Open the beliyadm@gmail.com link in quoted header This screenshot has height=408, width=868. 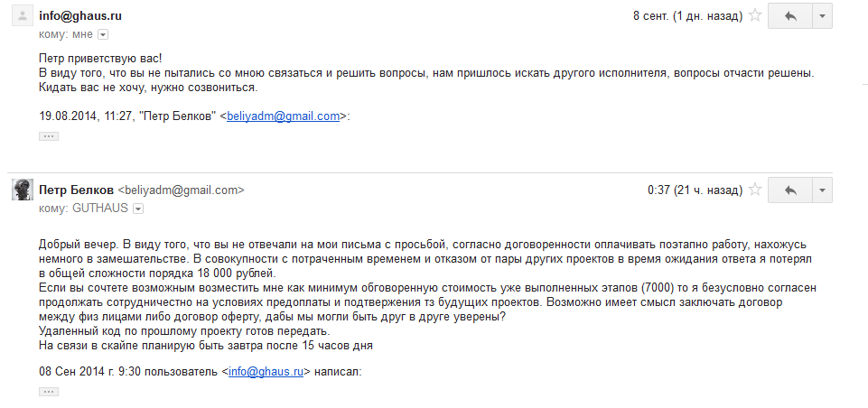tap(283, 116)
